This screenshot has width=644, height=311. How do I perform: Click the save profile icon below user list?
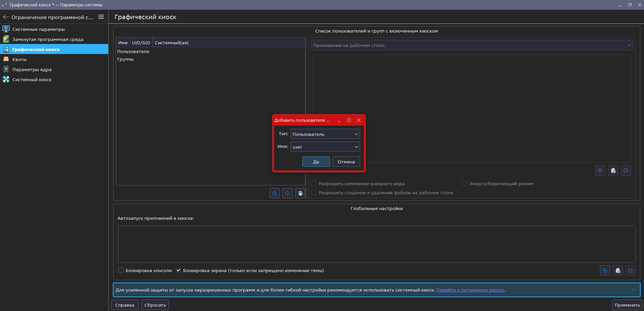point(300,193)
